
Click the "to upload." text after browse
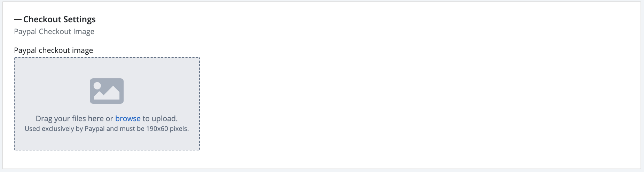160,119
